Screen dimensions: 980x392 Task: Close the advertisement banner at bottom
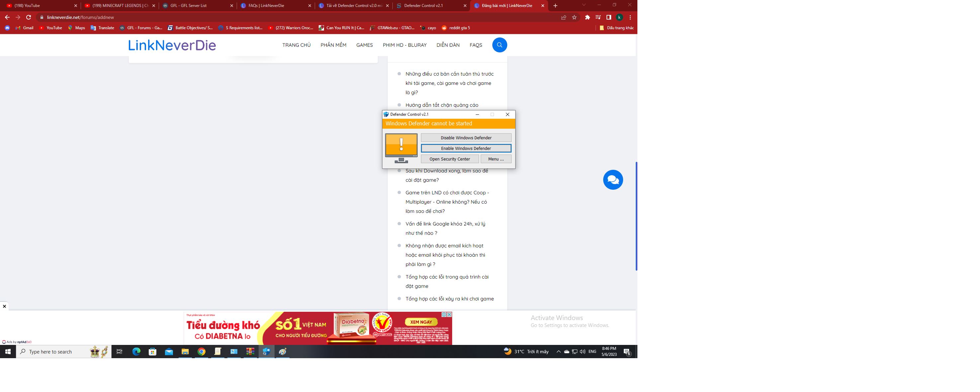click(4, 306)
